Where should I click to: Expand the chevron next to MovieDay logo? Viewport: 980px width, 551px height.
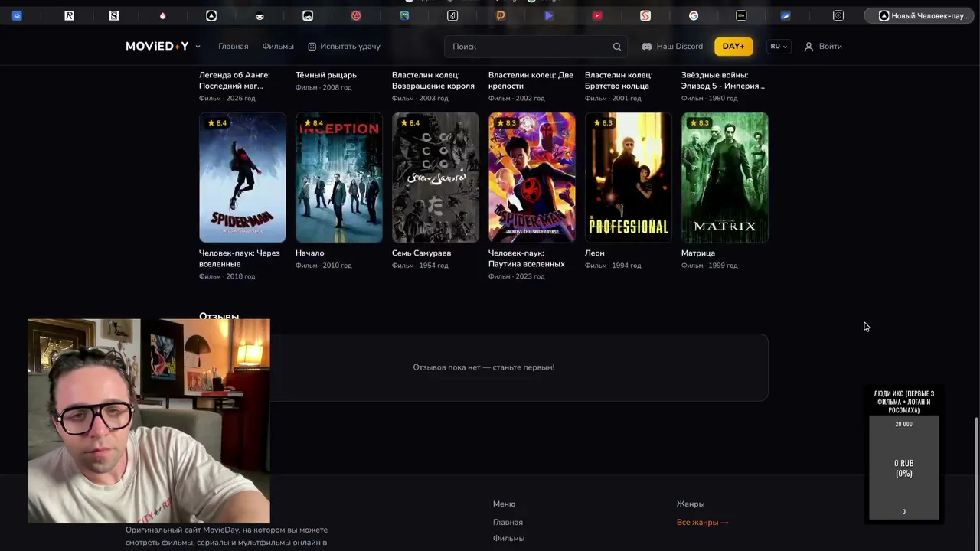tap(198, 47)
